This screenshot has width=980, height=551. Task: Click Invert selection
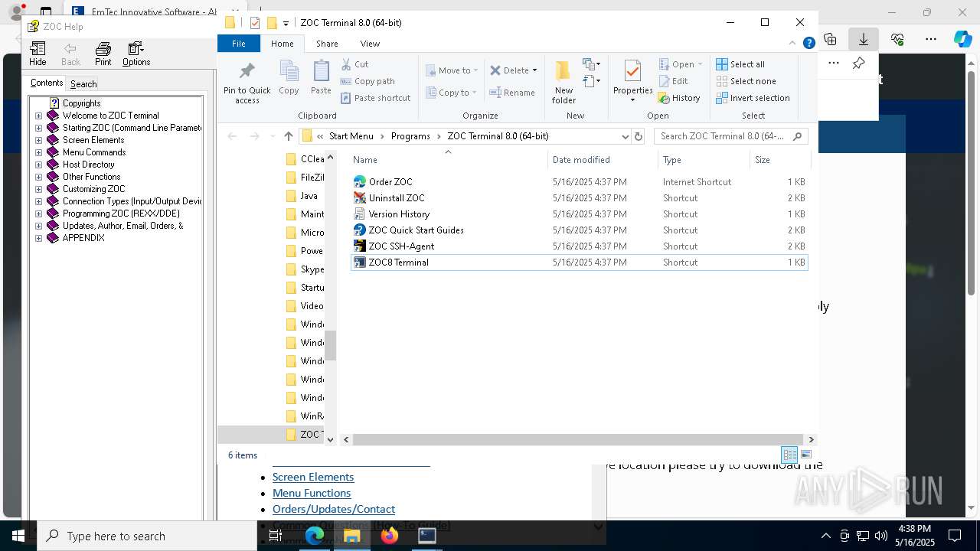tap(753, 98)
